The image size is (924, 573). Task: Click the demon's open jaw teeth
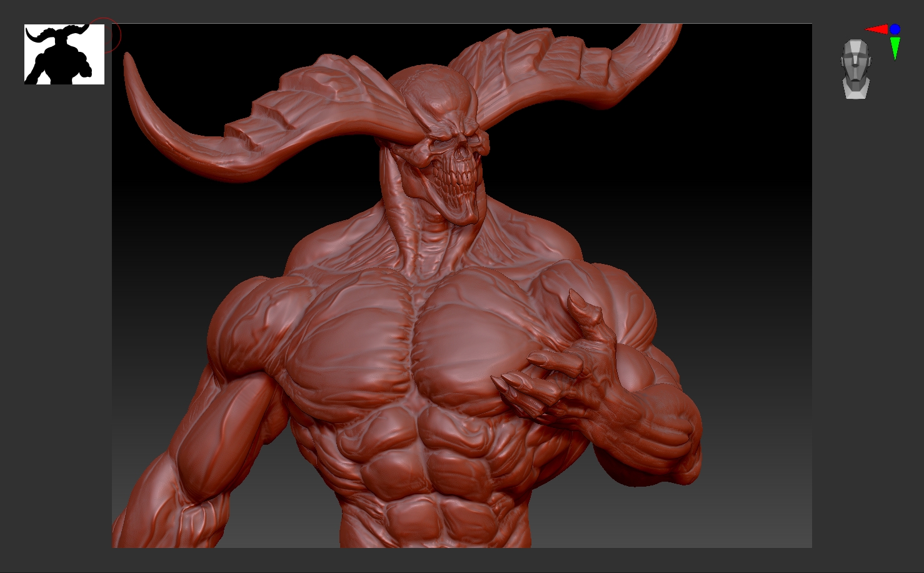point(459,188)
